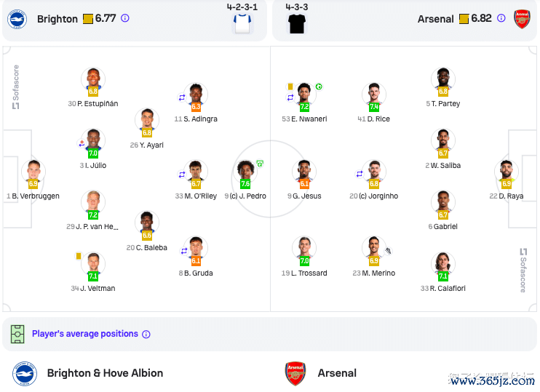Click the Brighton club crest in header
The width and height of the screenshot is (540, 392).
point(17,19)
